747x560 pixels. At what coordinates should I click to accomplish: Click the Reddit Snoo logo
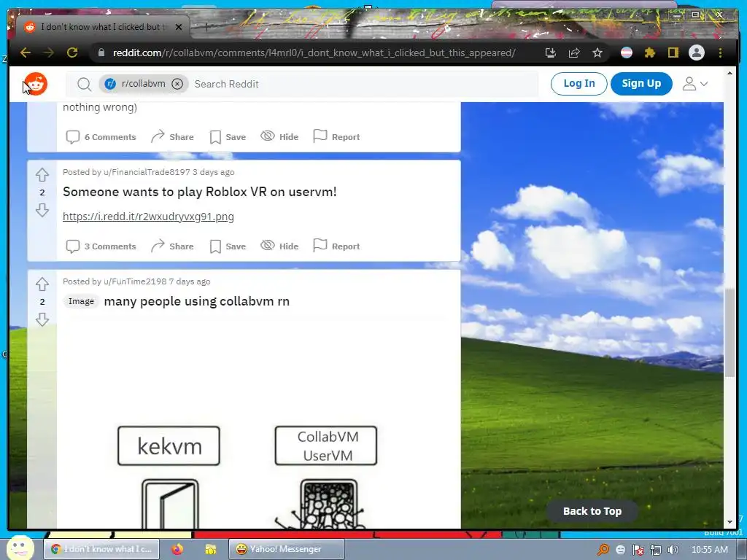click(x=36, y=84)
